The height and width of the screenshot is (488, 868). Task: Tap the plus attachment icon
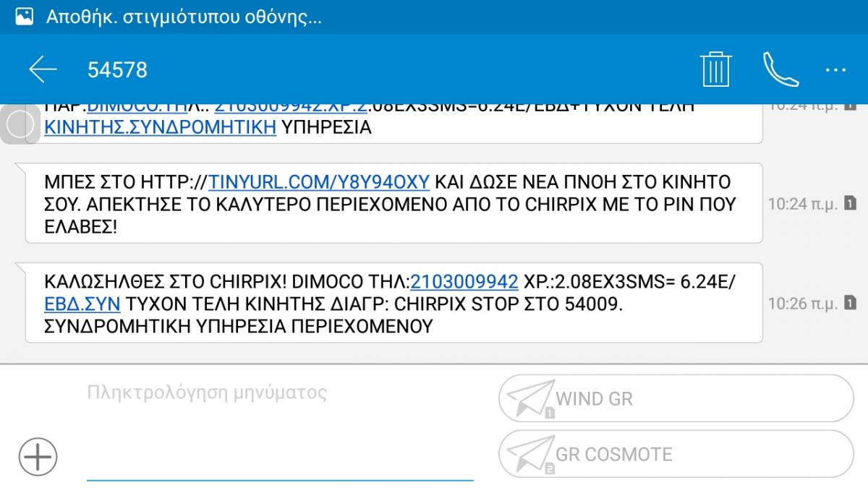coord(38,456)
